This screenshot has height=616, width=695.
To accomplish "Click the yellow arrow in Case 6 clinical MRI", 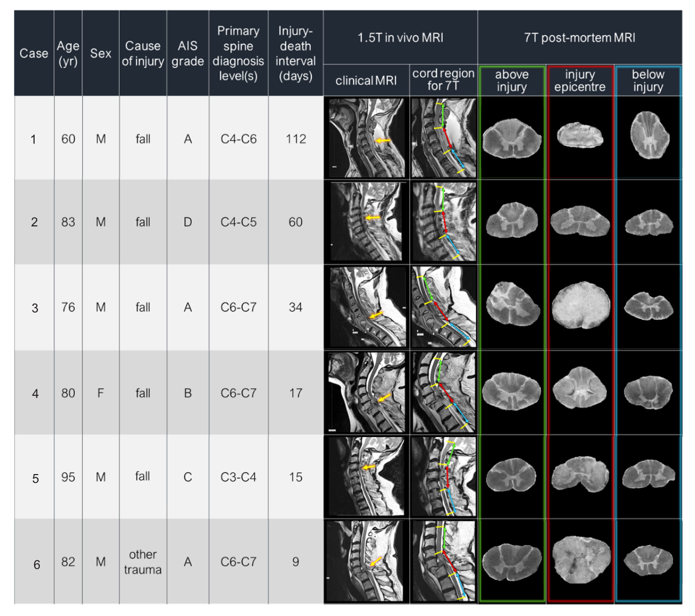I will tap(375, 561).
